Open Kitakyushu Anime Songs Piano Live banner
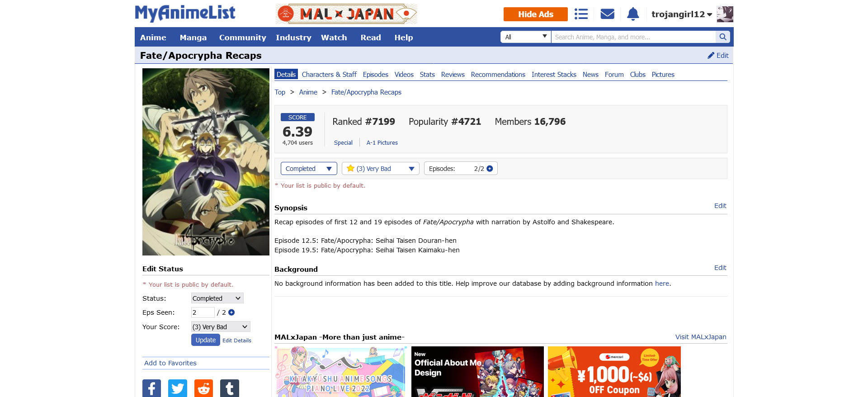868x397 pixels. click(x=341, y=372)
